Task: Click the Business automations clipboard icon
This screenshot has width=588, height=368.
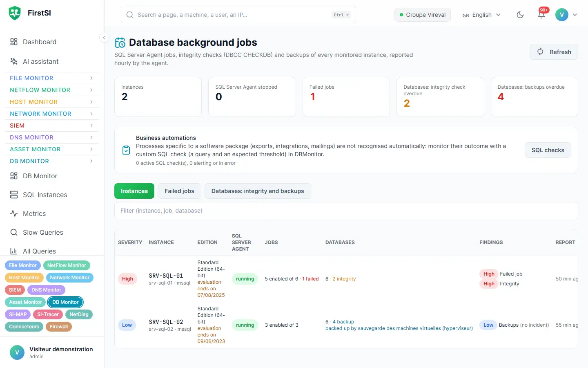Action: tap(126, 150)
